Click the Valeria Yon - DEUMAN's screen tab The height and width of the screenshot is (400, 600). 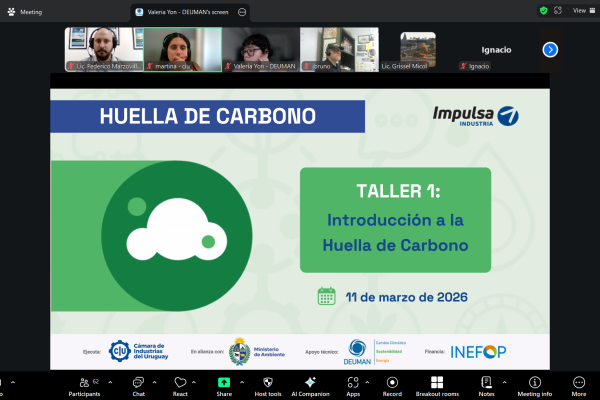pyautogui.click(x=188, y=12)
